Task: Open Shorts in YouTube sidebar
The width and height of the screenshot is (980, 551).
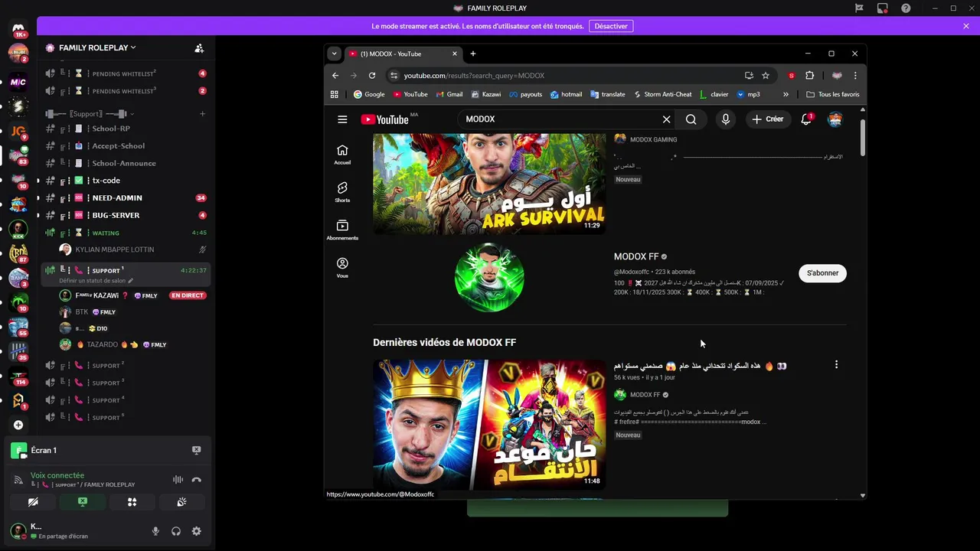Action: coord(342,192)
